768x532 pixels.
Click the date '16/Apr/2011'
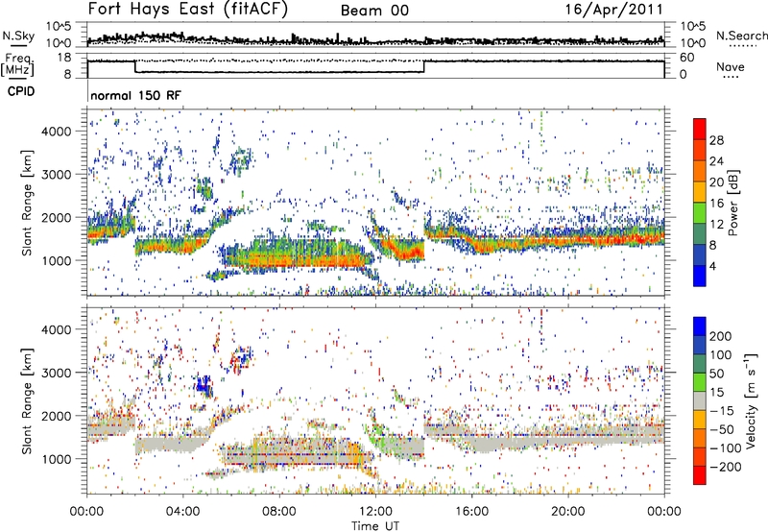614,10
